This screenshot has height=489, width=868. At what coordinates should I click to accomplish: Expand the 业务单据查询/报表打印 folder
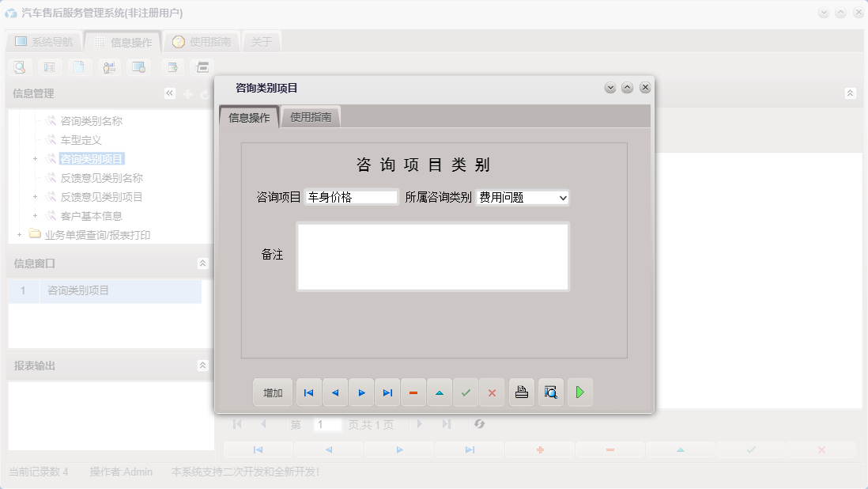[x=18, y=234]
